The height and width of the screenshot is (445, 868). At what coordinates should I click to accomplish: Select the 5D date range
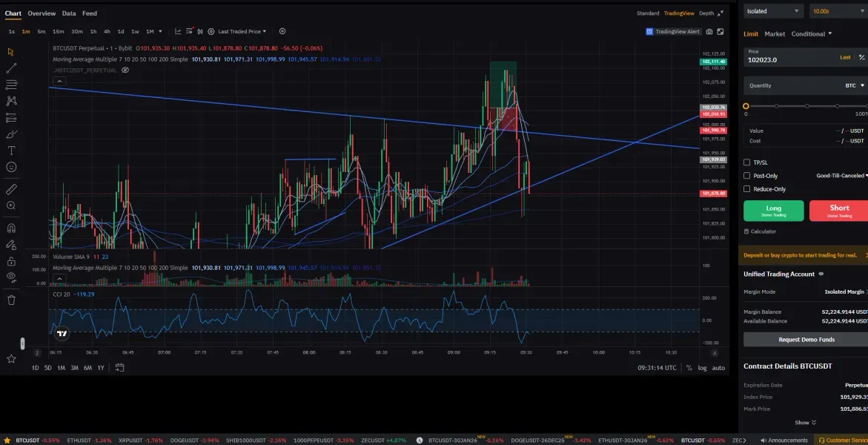(48, 368)
